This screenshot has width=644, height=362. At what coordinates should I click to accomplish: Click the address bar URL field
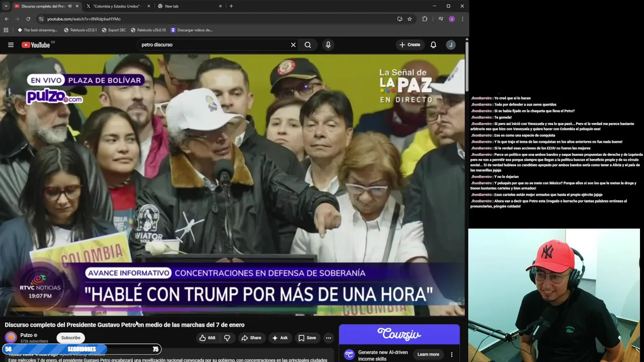click(216, 19)
